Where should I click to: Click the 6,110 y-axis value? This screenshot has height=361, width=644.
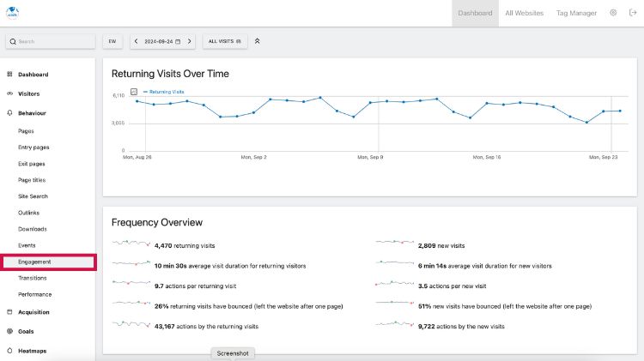(x=118, y=95)
